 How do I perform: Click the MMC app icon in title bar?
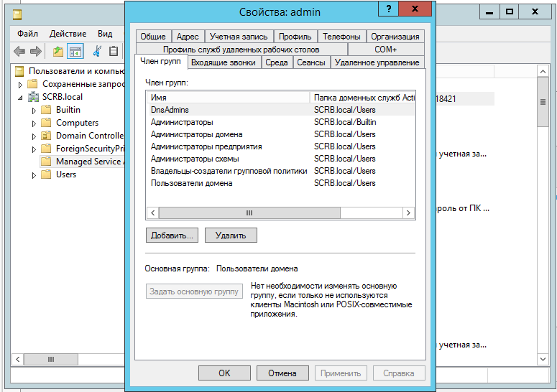(17, 14)
